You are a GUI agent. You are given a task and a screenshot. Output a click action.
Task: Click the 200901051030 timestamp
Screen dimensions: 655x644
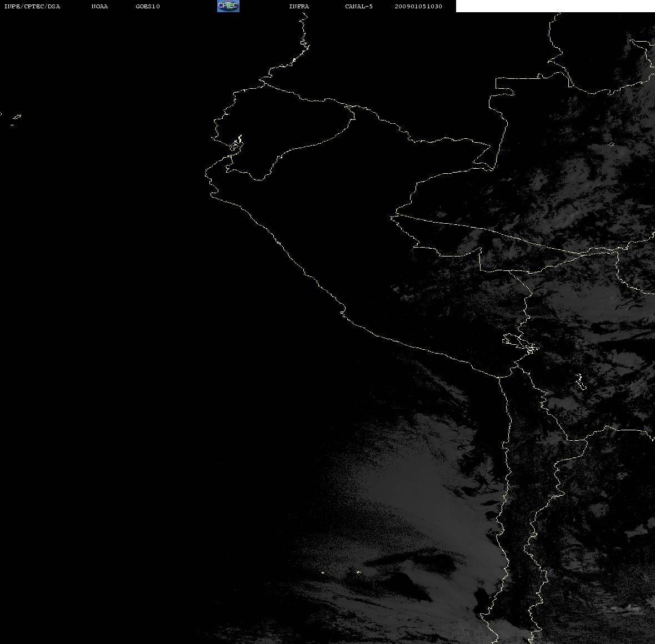(x=418, y=6)
